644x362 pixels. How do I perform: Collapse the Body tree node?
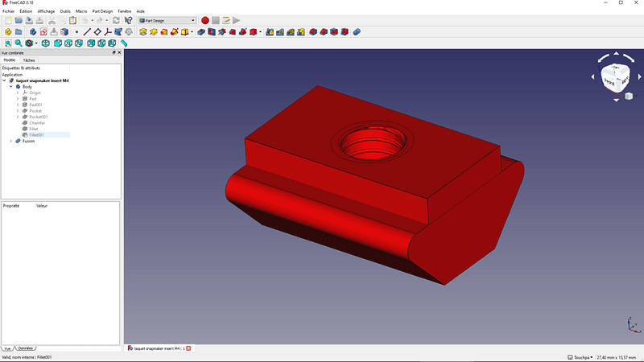[11, 87]
